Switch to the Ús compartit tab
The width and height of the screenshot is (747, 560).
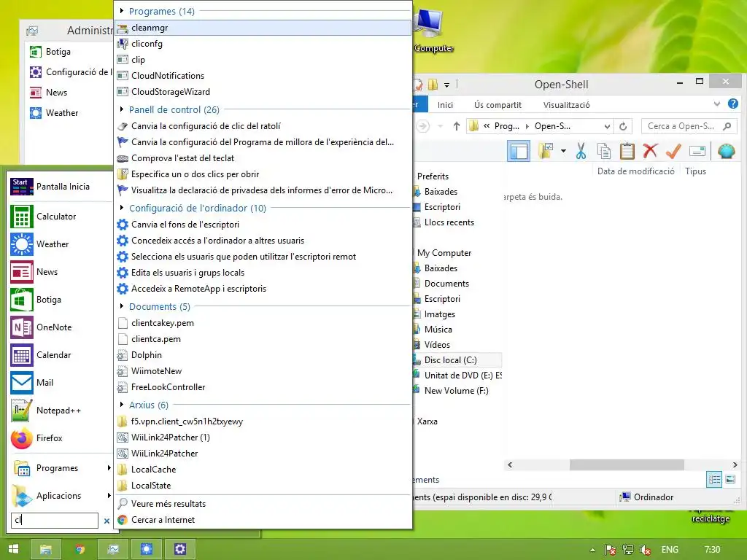pos(498,105)
